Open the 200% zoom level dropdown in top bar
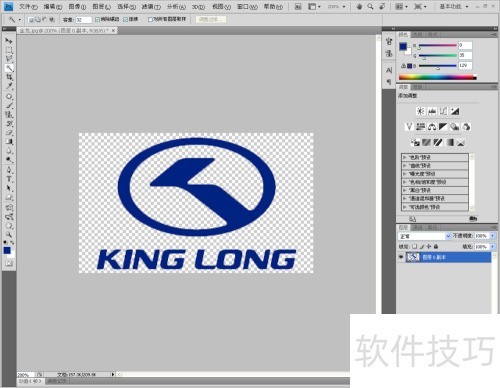Image resolution: width=500 pixels, height=388 pixels. pos(336,6)
